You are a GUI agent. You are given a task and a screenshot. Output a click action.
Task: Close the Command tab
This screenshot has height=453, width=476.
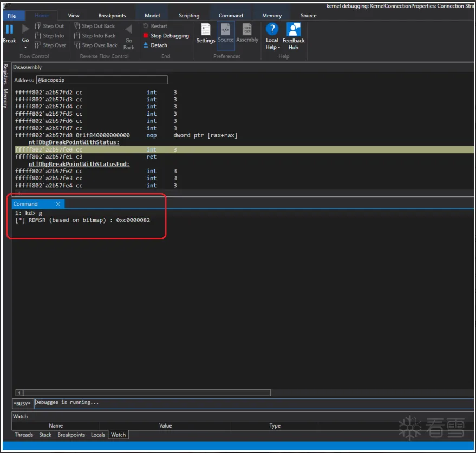[58, 204]
